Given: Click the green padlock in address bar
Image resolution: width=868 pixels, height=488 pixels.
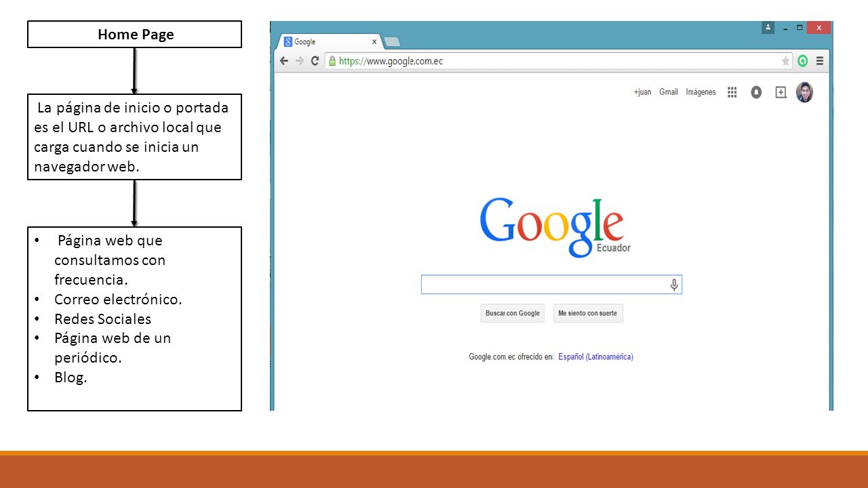Looking at the screenshot, I should [332, 61].
